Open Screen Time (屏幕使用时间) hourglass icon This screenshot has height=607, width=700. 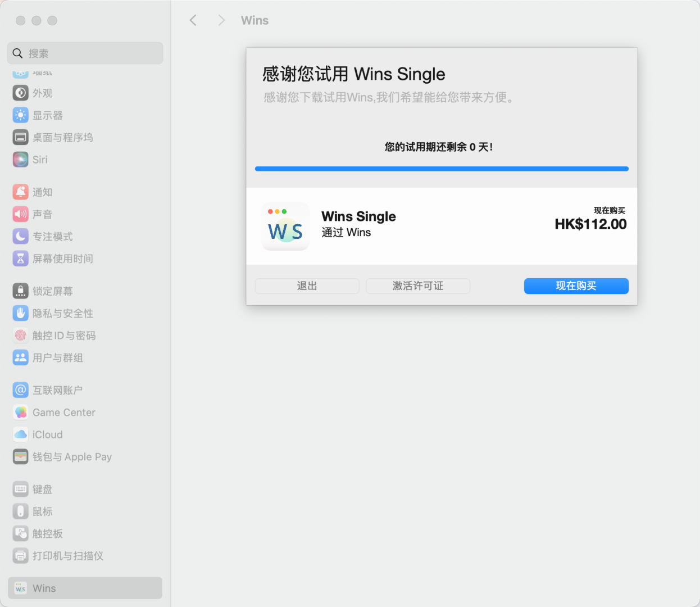[x=21, y=259]
